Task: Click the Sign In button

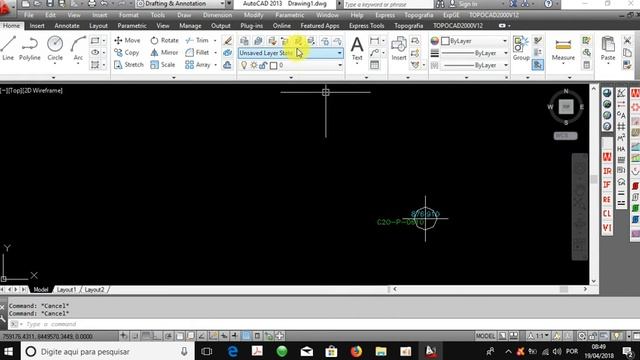Action: tap(464, 4)
